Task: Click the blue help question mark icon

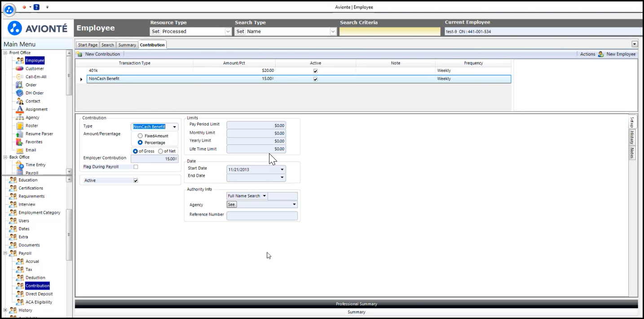Action: click(x=36, y=7)
